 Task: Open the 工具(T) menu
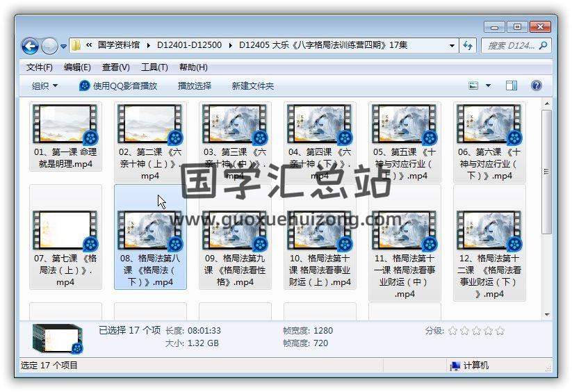coord(154,67)
